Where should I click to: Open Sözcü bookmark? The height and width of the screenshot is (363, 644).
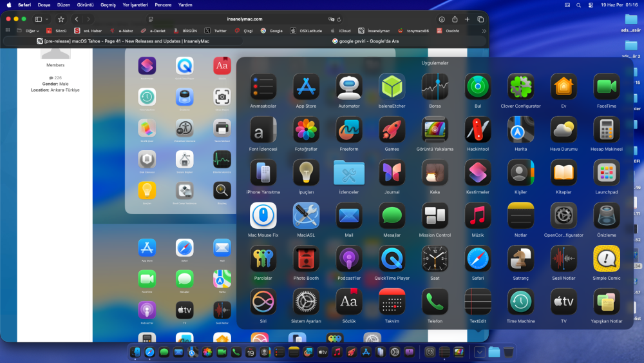tap(57, 31)
